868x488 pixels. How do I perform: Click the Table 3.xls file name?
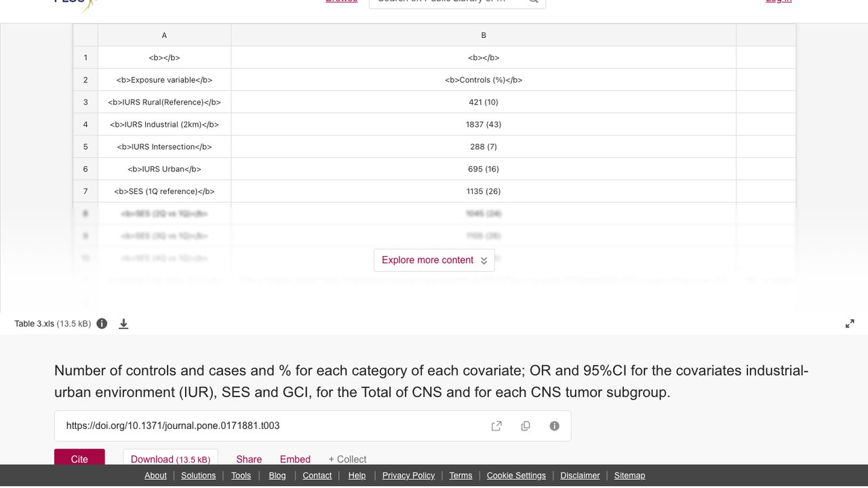click(x=34, y=324)
